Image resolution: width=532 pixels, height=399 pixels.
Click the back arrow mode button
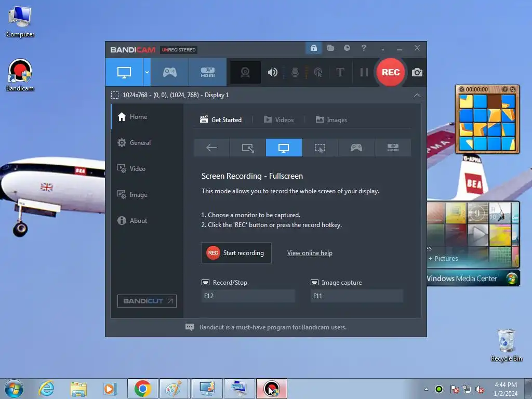[x=211, y=148]
